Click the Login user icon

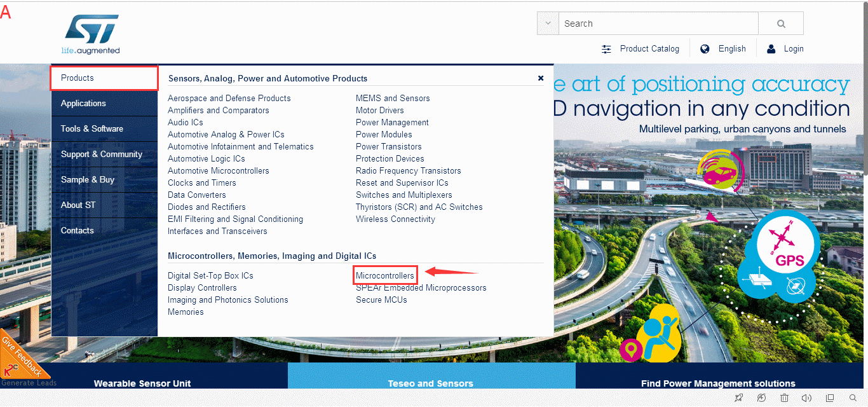[771, 49]
